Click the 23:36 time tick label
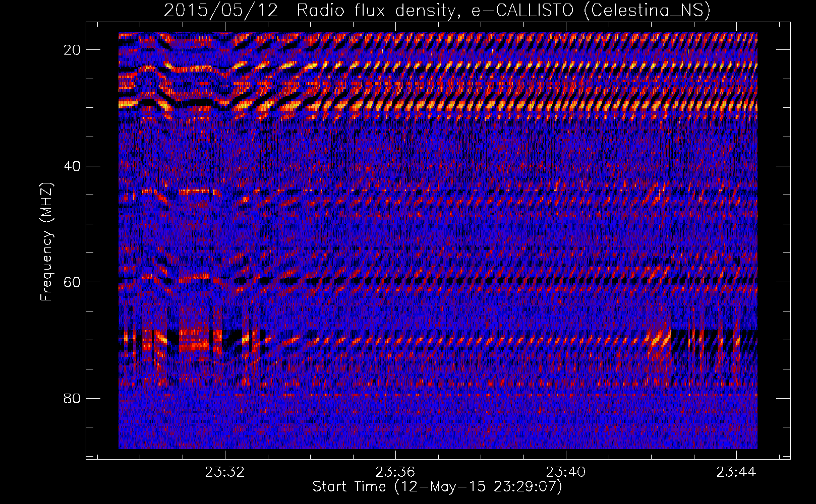Viewport: 816px width, 504px height. (x=395, y=472)
